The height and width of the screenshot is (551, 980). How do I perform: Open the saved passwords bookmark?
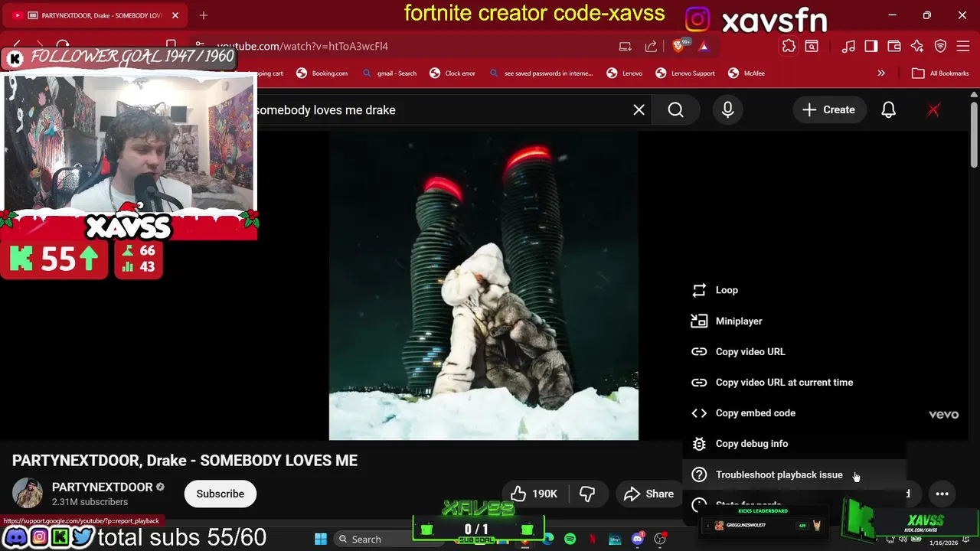tap(541, 73)
